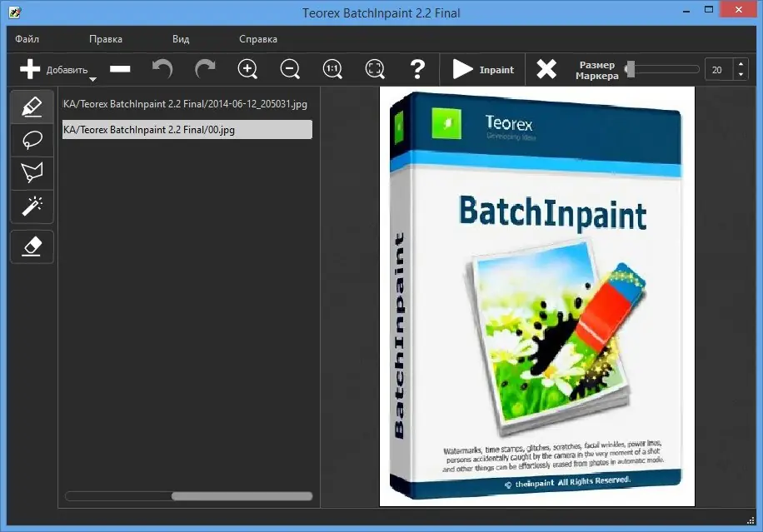Select the Marker tool
763x532 pixels.
[32, 106]
